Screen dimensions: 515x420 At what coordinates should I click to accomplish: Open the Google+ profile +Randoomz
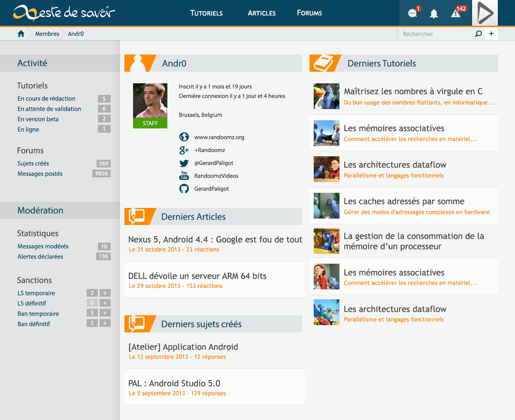point(209,150)
